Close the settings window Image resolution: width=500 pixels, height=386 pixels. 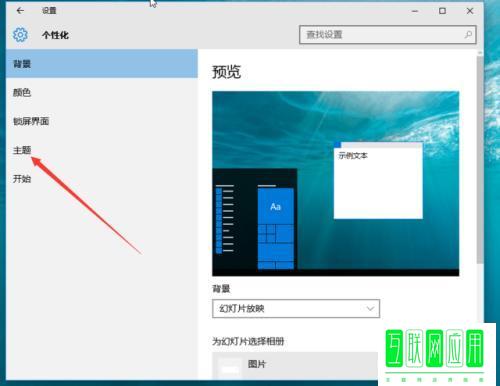coord(470,11)
